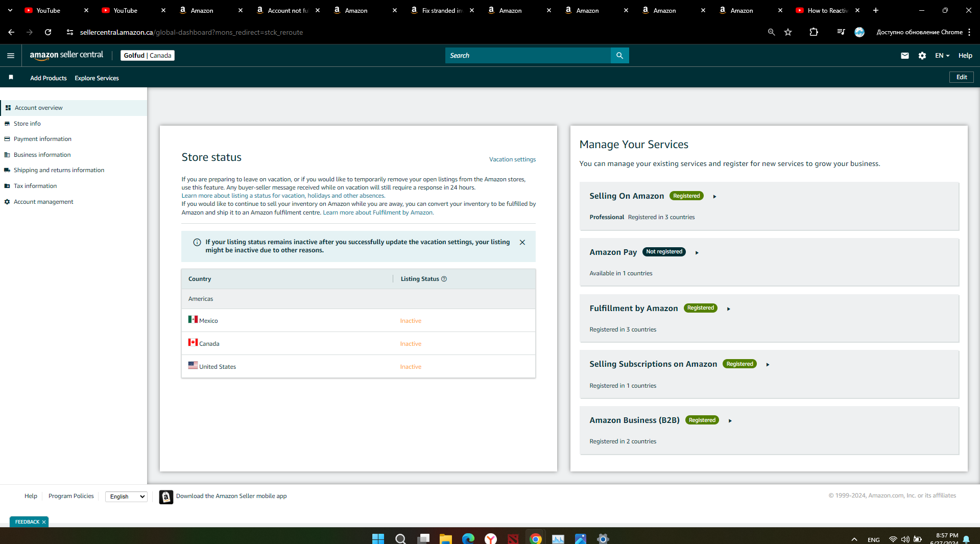Viewport: 980px width, 544px height.
Task: Open Business information in the sidebar
Action: click(42, 155)
